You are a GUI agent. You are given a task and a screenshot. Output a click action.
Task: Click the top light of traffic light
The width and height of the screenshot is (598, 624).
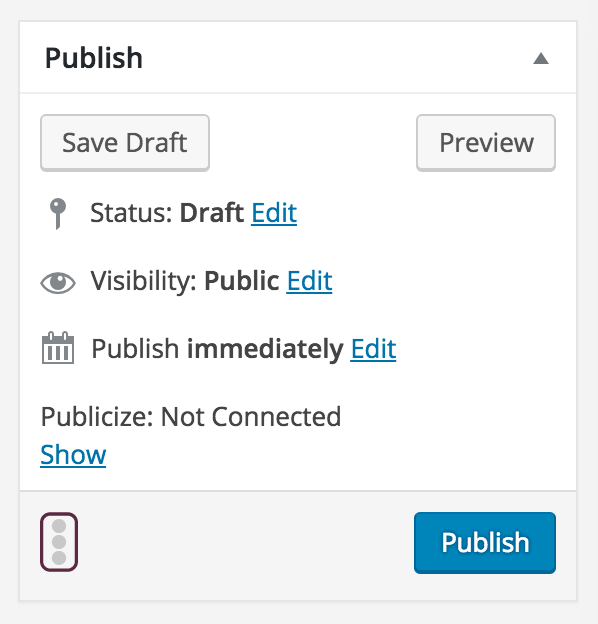[x=59, y=526]
